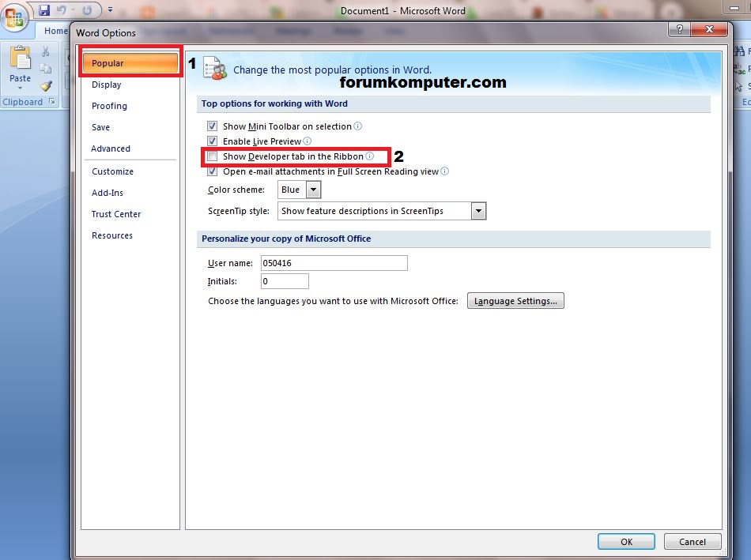This screenshot has height=560, width=751.
Task: Click the Initials input field
Action: [x=285, y=281]
